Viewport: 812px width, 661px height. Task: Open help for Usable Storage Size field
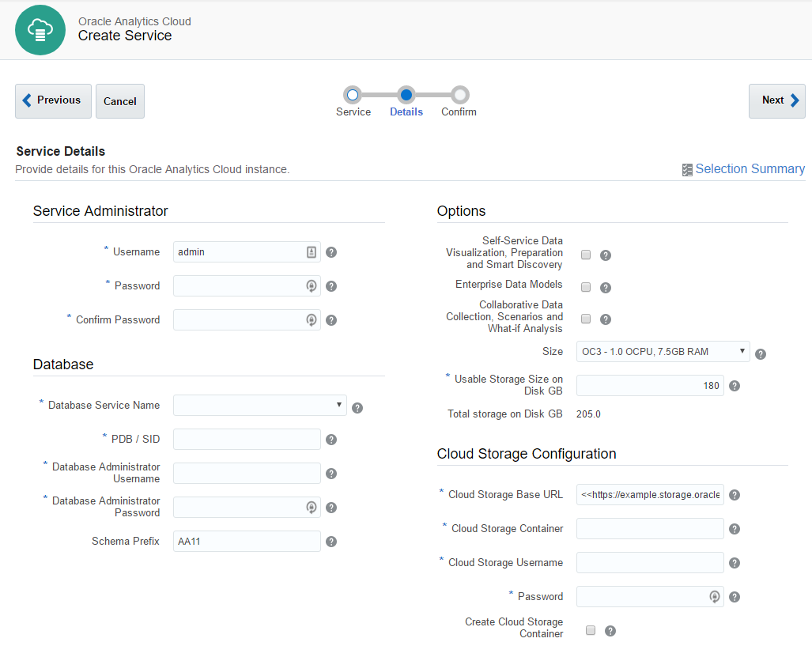tap(735, 386)
